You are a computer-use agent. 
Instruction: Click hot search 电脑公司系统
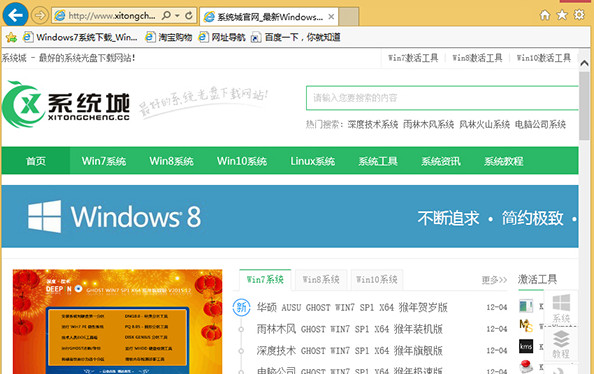tap(540, 124)
